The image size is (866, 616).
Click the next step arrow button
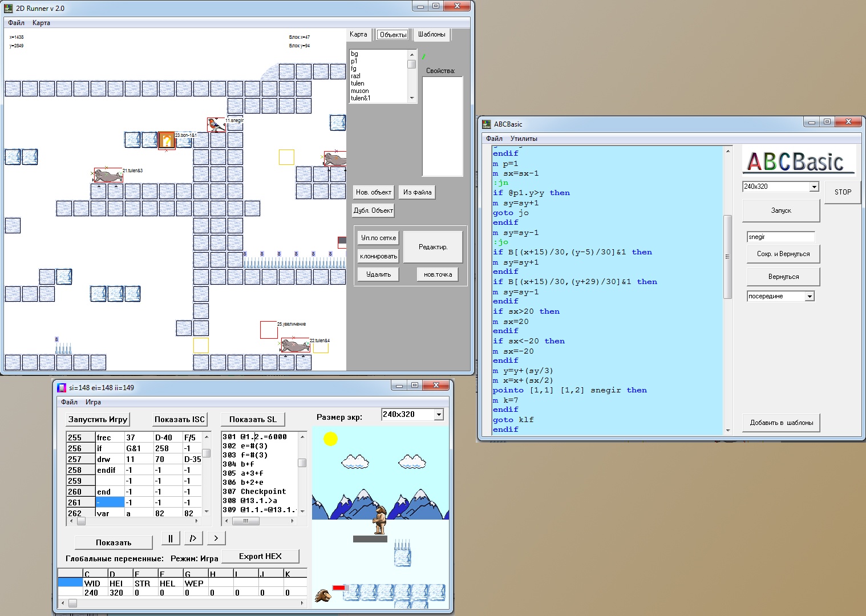[216, 538]
